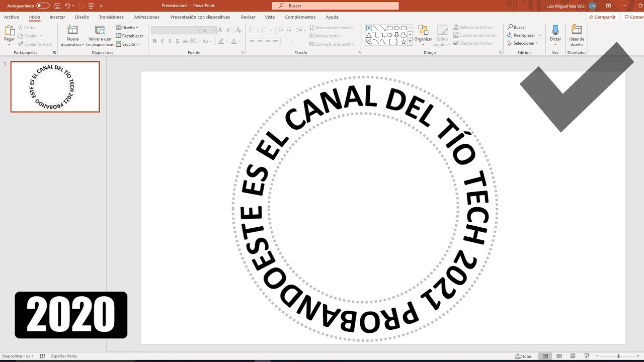Toggle italic K formatting
This screenshot has width=644, height=362.
tap(163, 41)
